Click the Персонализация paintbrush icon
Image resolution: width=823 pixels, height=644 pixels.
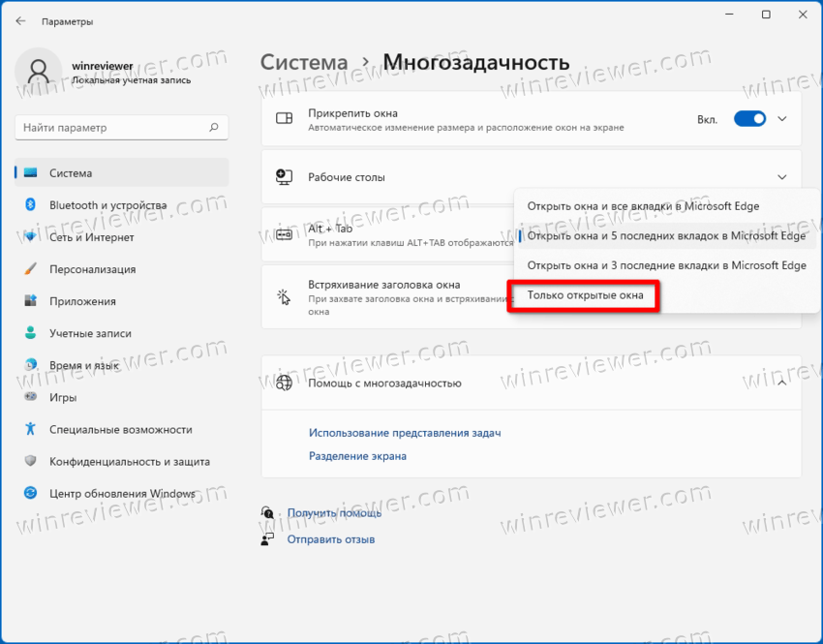tap(30, 268)
